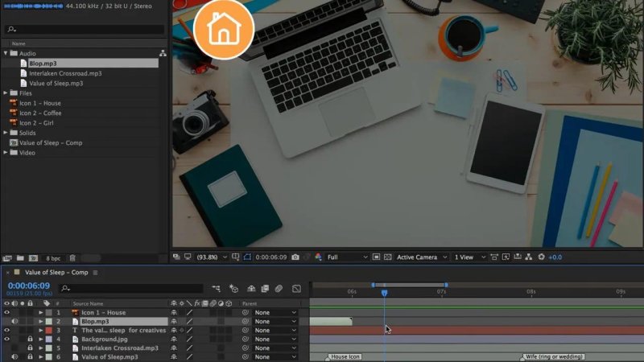Open the resolution dropdown set to Full
644x362 pixels.
(347, 257)
